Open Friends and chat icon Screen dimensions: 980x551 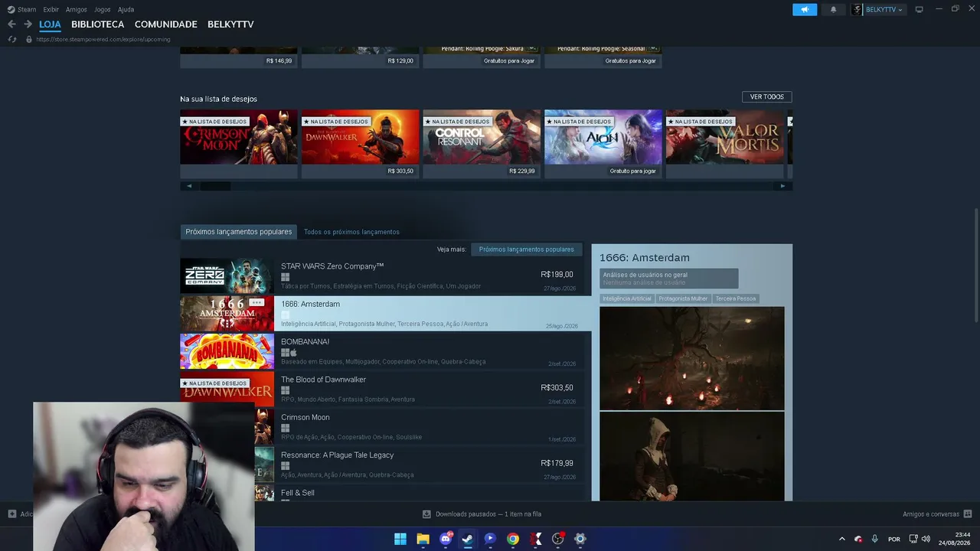point(968,514)
